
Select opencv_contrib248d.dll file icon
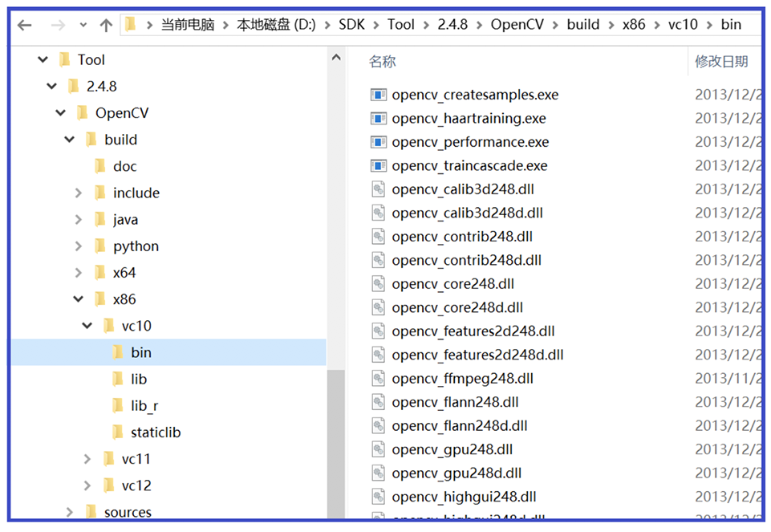(378, 260)
